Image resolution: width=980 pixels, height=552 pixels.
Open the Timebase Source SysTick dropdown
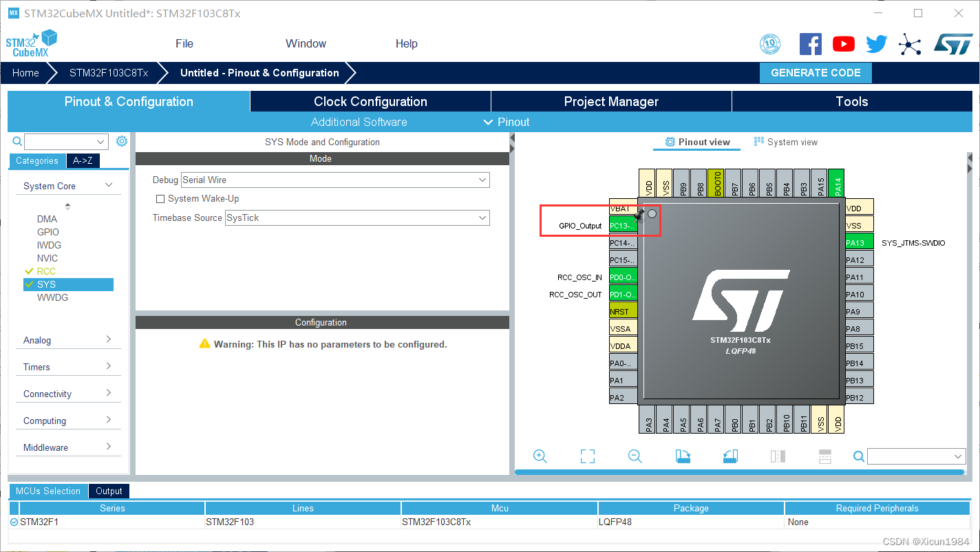(x=357, y=217)
